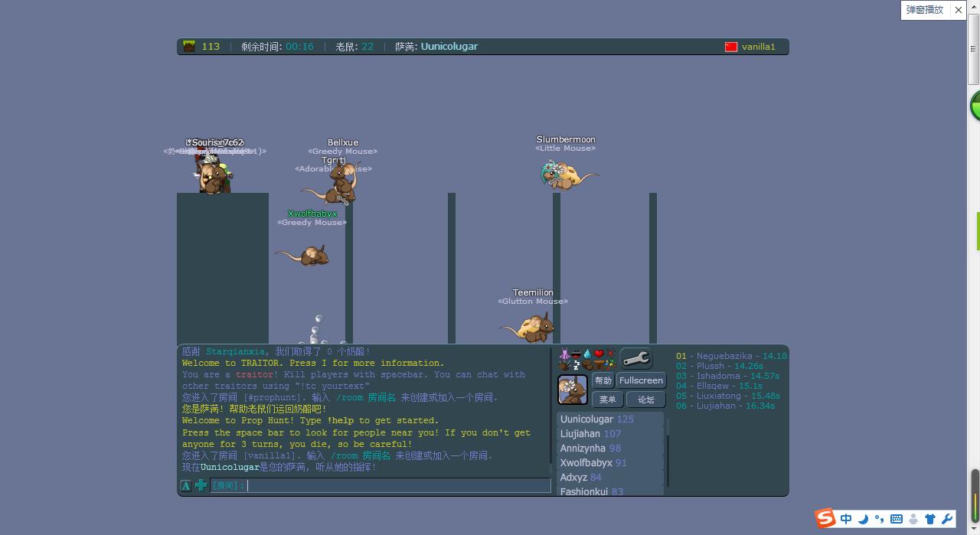
Task: Open Sogou IME wrench settings icon
Action: point(947,519)
